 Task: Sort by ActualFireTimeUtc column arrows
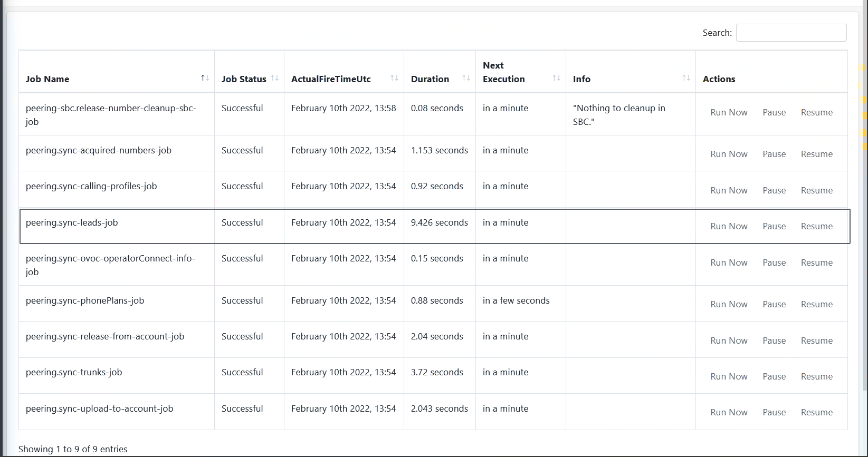point(394,78)
